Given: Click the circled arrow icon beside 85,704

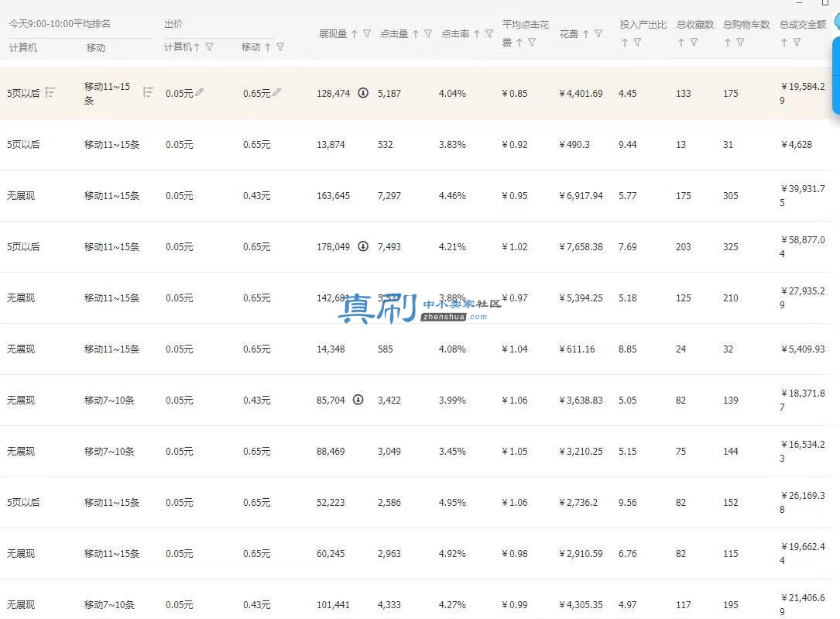Looking at the screenshot, I should pos(358,399).
